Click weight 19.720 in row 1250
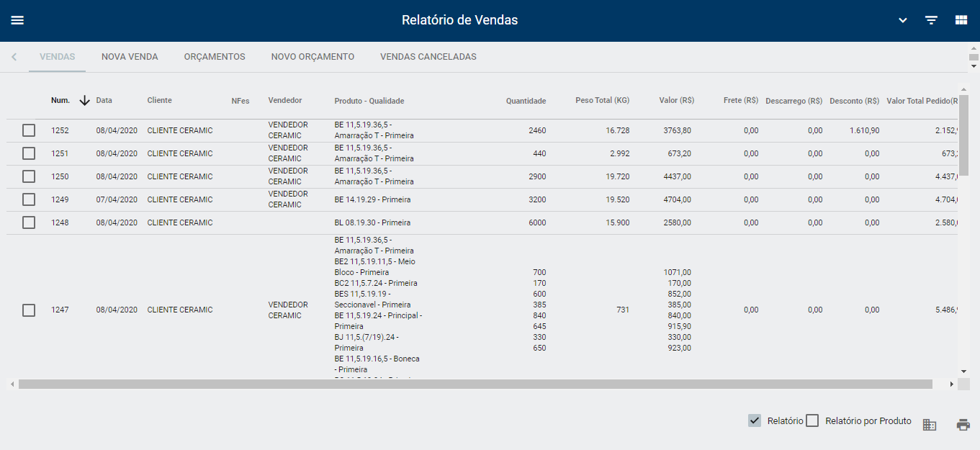The width and height of the screenshot is (980, 450). tap(618, 177)
